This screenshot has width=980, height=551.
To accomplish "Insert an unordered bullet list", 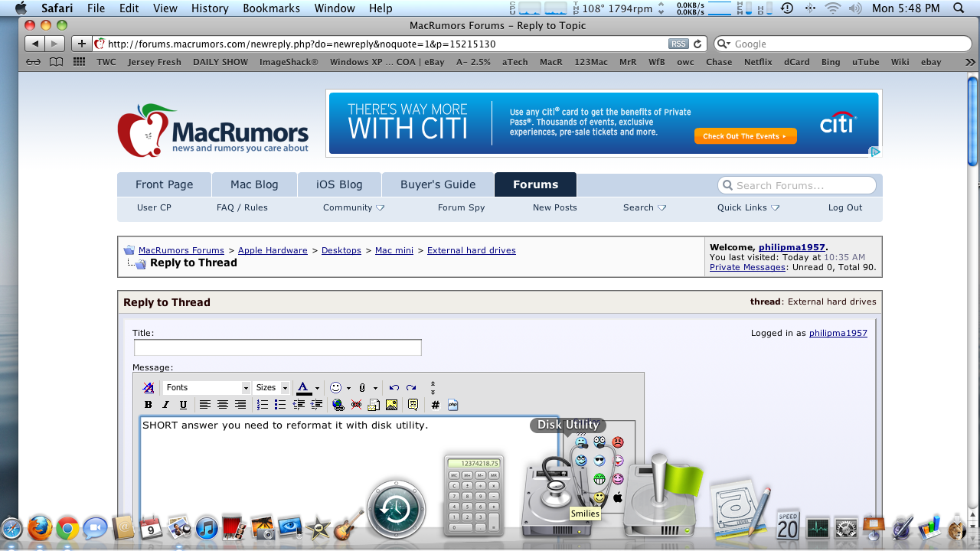I will [280, 405].
